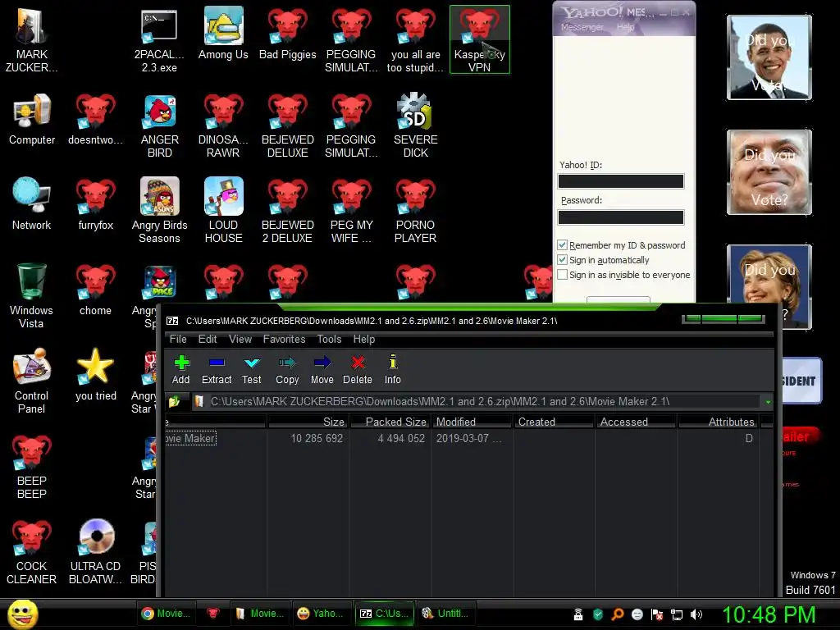Switch to Chrome 'Movie...' taskbar button
The width and height of the screenshot is (840, 630).
(166, 614)
